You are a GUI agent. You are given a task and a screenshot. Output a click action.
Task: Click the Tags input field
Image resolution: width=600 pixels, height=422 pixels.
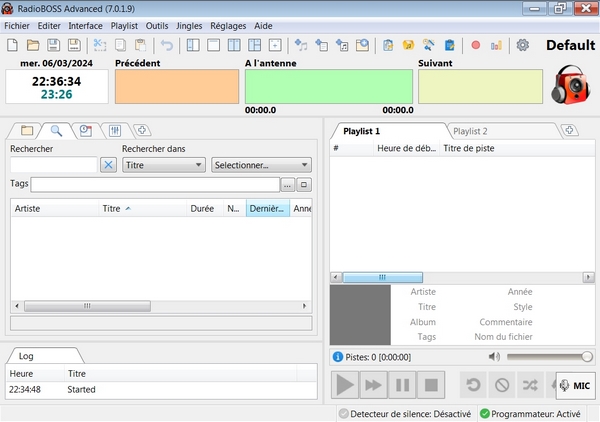(x=155, y=185)
